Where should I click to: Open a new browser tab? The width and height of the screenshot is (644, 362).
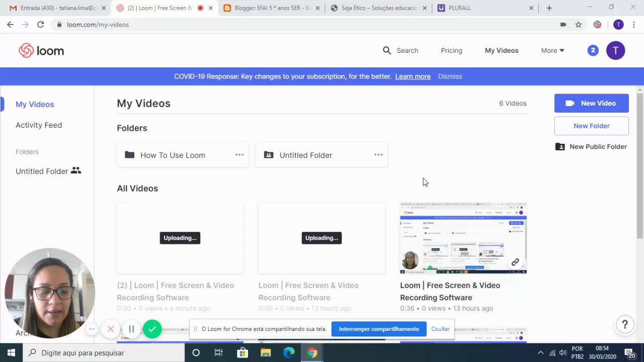point(549,8)
